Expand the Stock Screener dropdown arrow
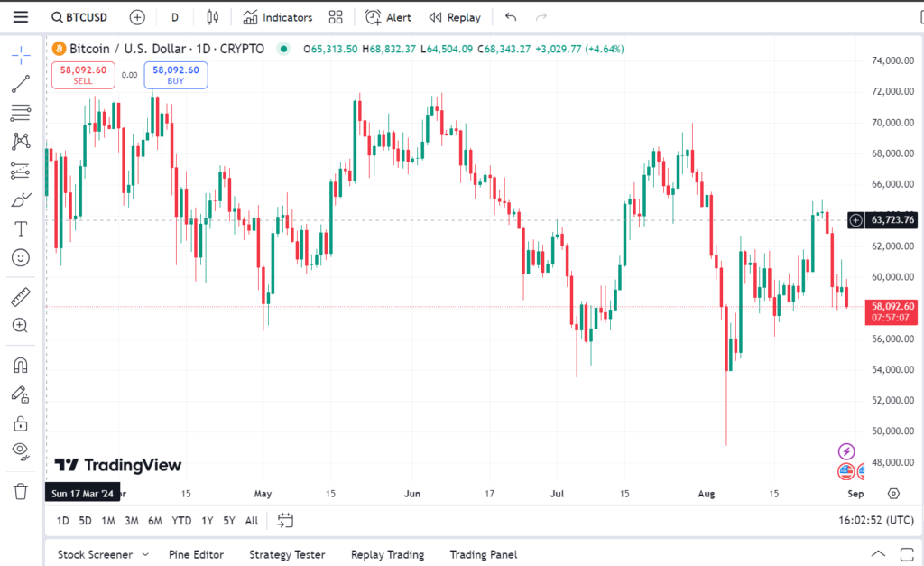This screenshot has width=924, height=566. click(x=143, y=554)
